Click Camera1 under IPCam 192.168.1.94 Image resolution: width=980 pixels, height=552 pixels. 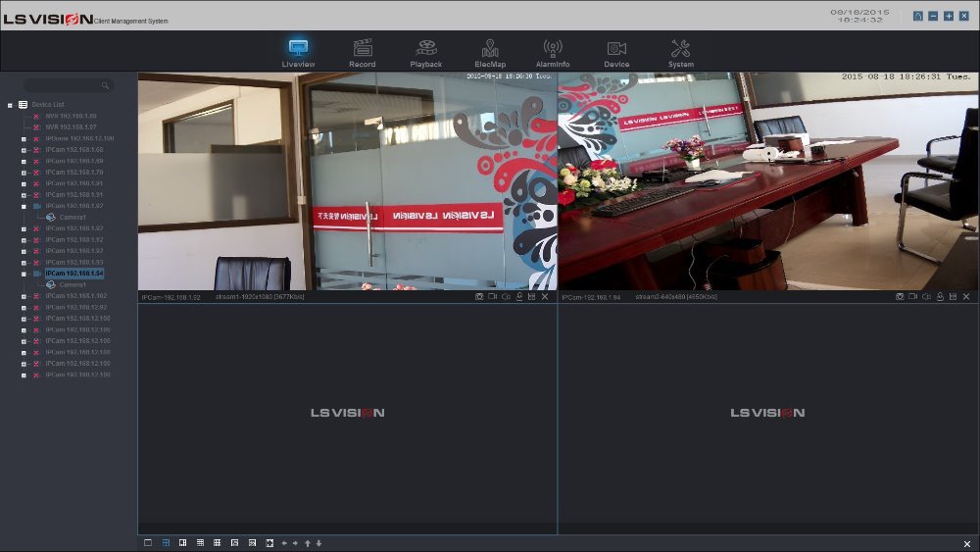[73, 285]
